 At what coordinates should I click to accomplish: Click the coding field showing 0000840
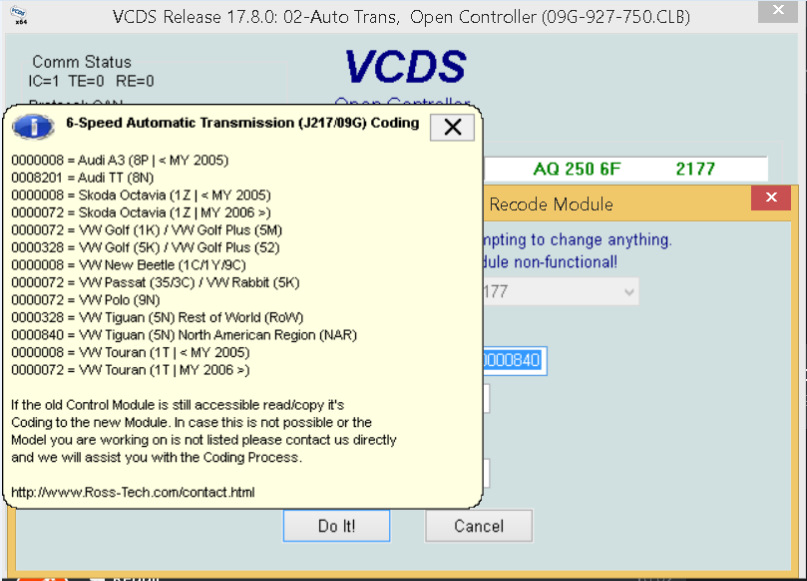tap(514, 360)
